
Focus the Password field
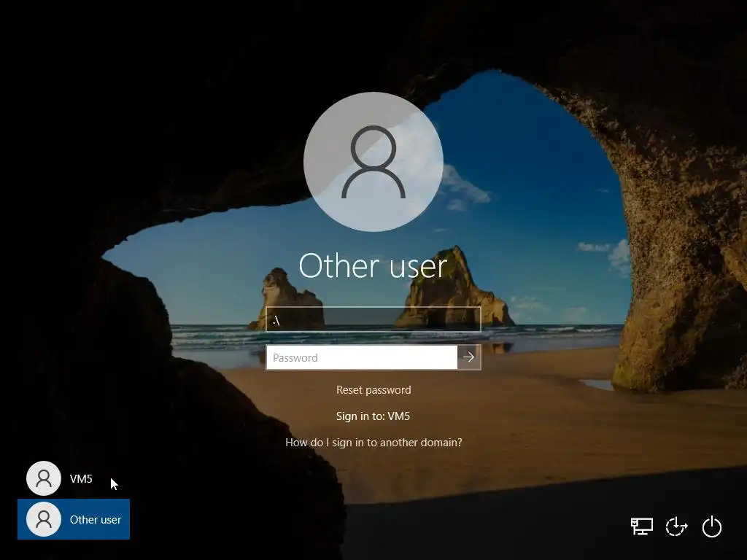[362, 357]
